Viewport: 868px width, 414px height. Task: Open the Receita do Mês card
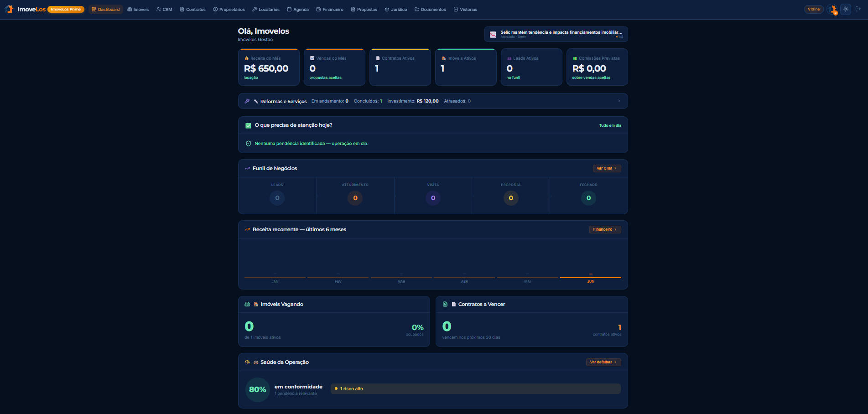269,67
